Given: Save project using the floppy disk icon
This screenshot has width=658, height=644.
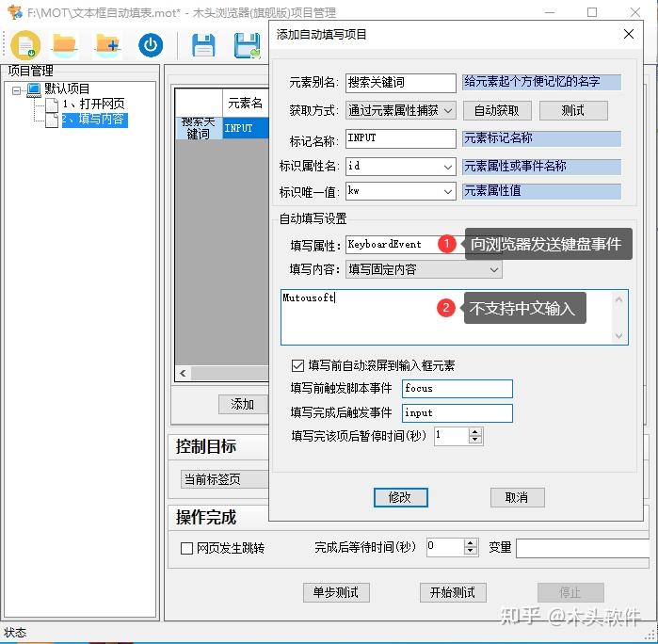Looking at the screenshot, I should click(203, 45).
